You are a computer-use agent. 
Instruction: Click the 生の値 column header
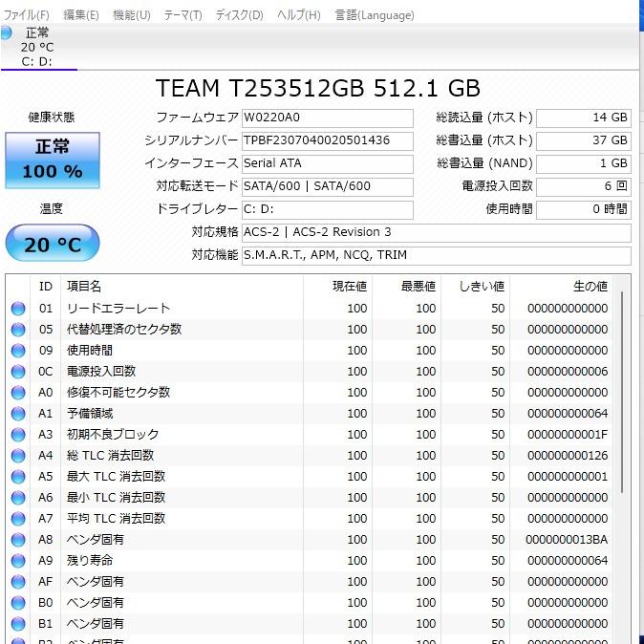[562, 287]
